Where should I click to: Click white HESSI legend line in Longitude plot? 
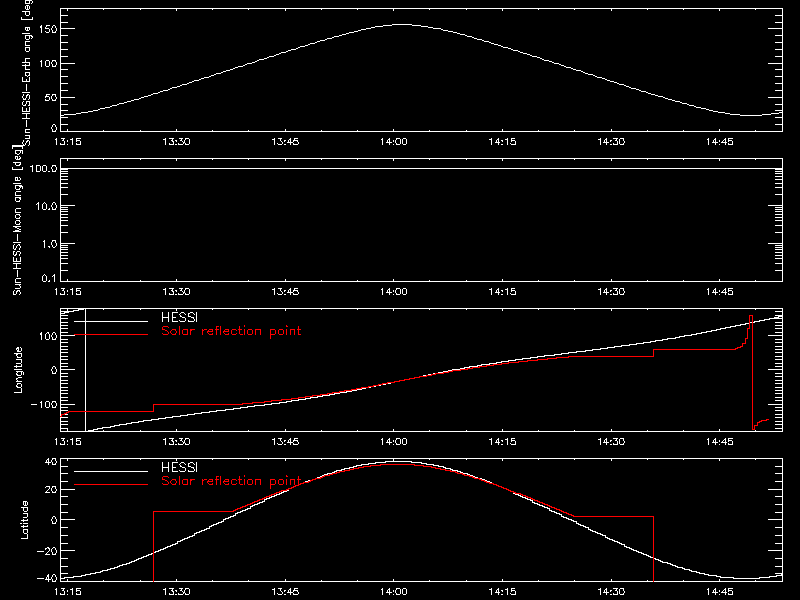(x=111, y=321)
